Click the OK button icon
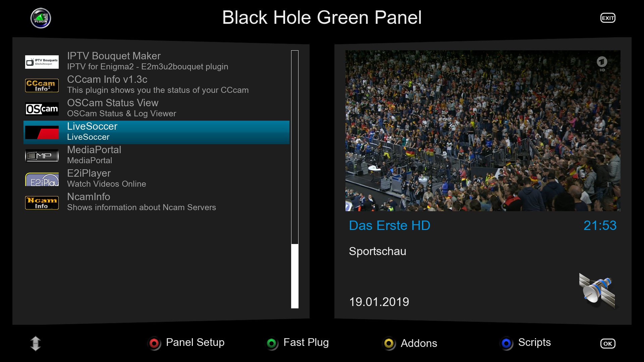 coord(608,344)
